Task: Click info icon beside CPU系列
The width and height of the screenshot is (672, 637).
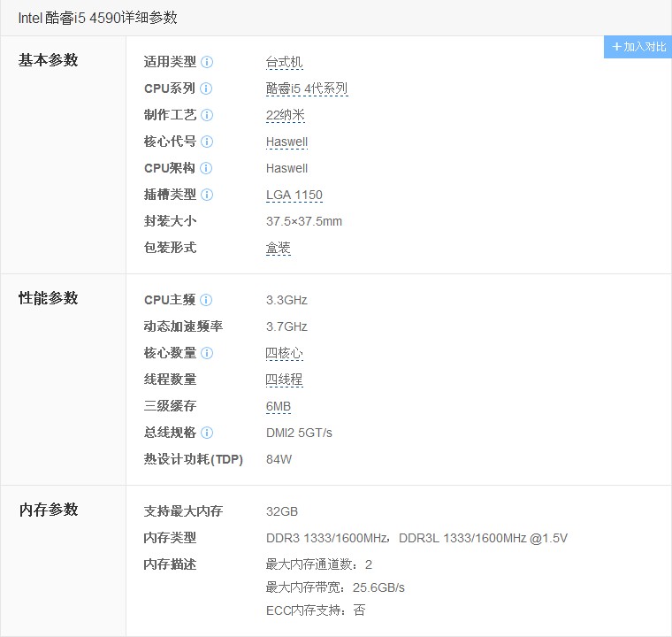Action: pyautogui.click(x=206, y=88)
